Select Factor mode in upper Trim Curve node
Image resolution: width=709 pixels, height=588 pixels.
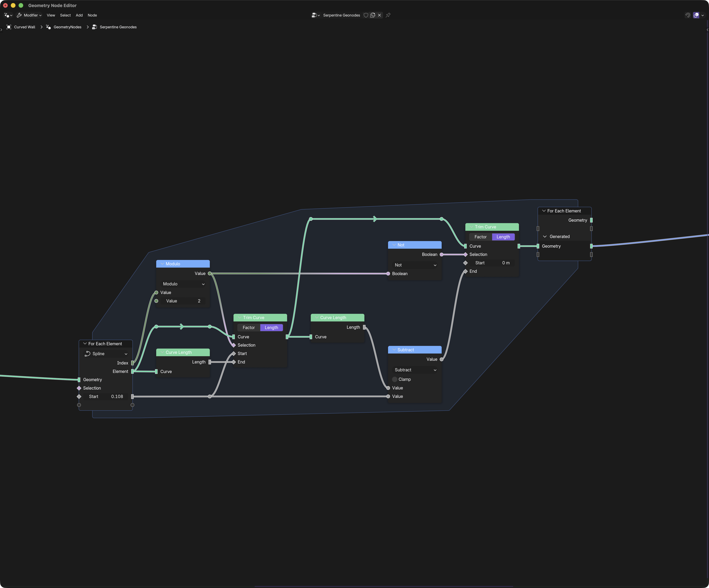[481, 237]
